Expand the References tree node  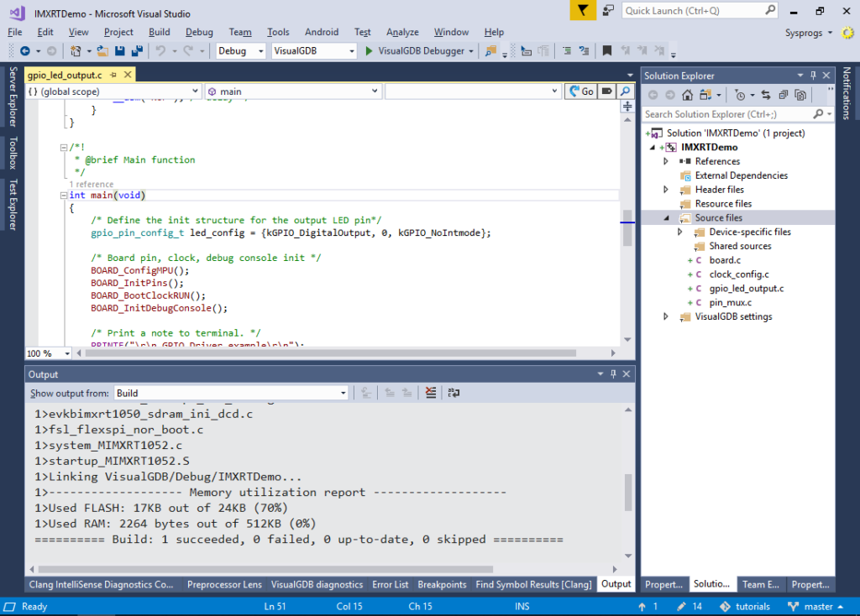(x=666, y=161)
